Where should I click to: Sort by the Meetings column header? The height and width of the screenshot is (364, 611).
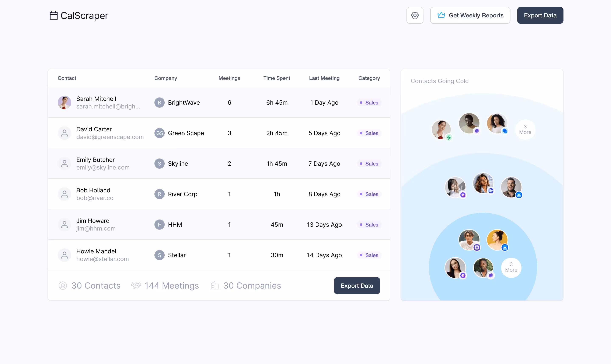pyautogui.click(x=229, y=78)
